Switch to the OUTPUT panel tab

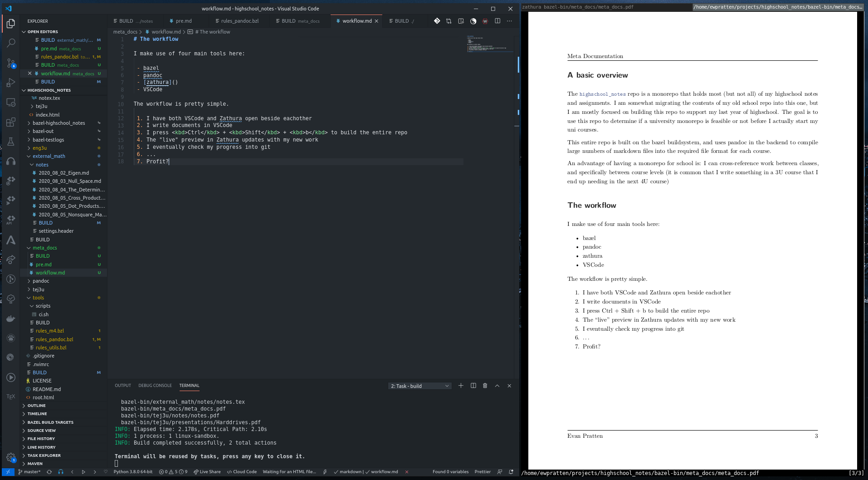122,386
